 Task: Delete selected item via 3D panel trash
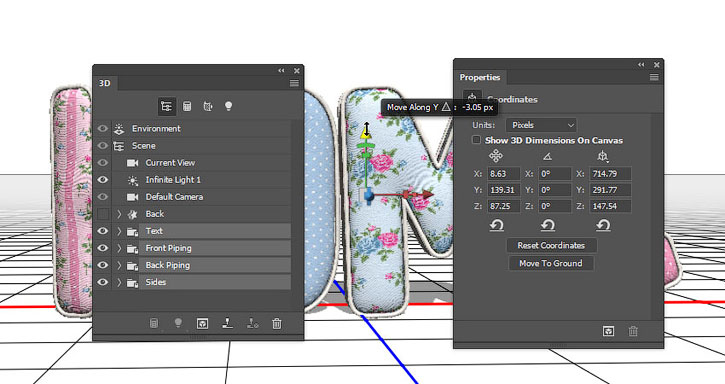click(x=276, y=323)
